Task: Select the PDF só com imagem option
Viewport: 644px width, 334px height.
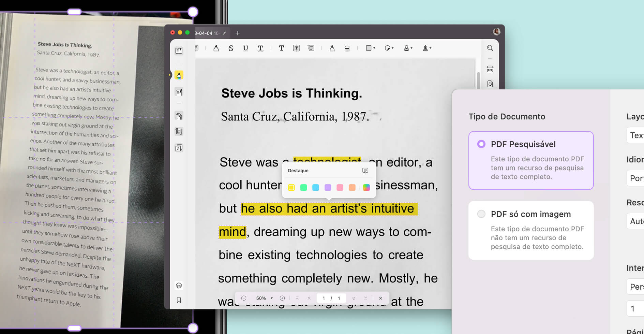Action: pyautogui.click(x=481, y=214)
